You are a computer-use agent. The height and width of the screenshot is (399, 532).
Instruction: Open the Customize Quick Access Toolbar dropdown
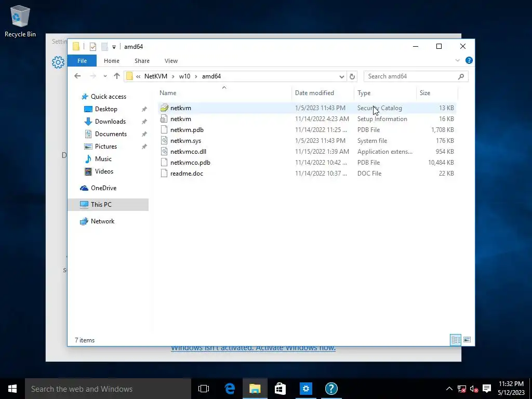point(114,47)
